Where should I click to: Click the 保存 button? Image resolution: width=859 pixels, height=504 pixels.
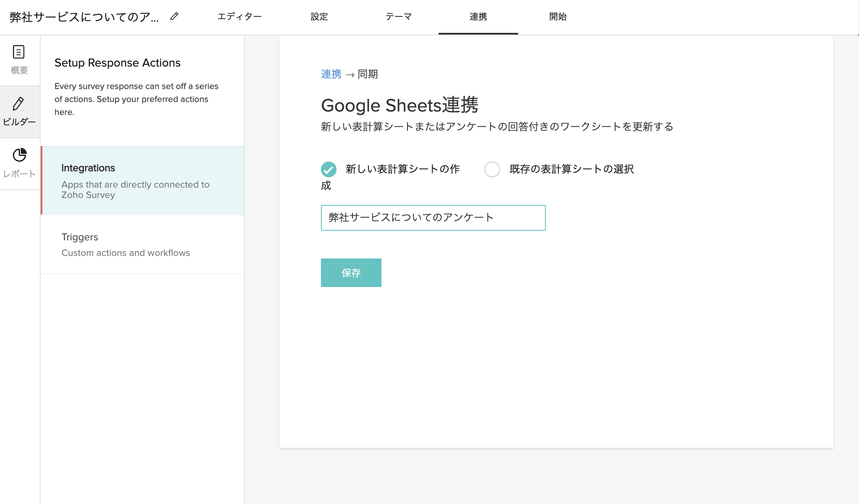tap(351, 273)
